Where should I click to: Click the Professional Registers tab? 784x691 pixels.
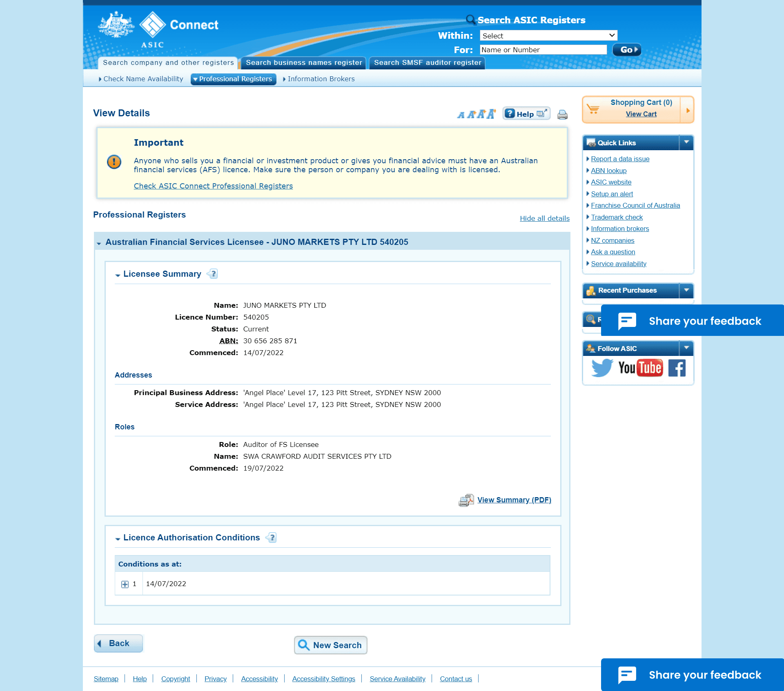click(234, 79)
